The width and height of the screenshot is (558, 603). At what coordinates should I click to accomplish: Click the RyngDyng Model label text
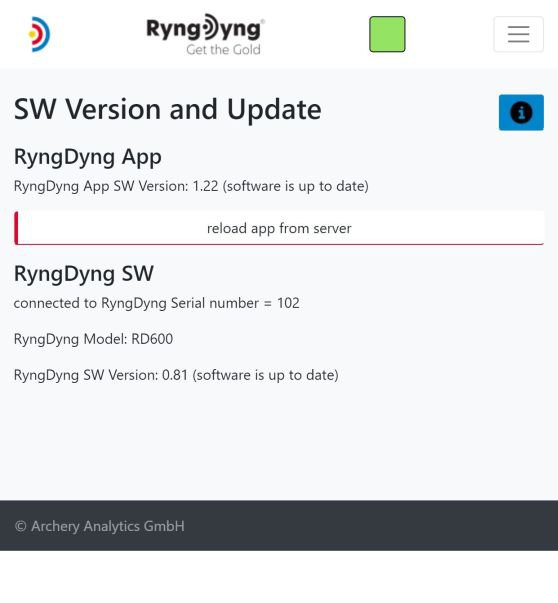(x=70, y=340)
